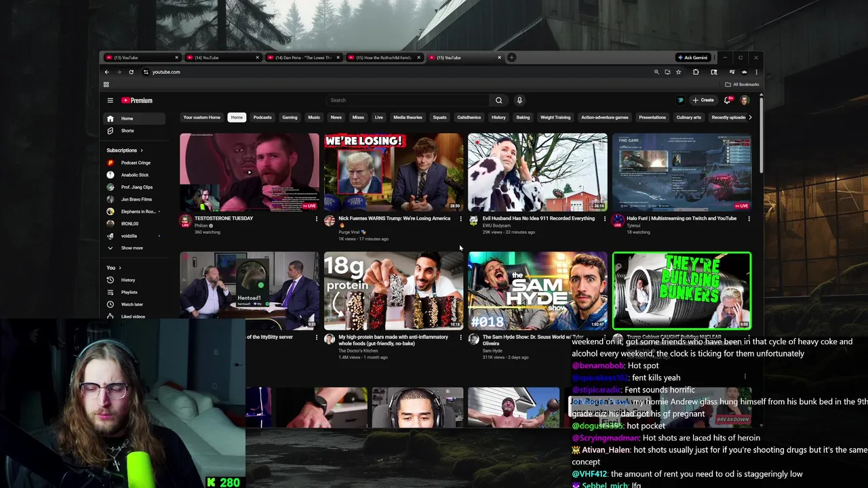Open the apps grid in bookmarks bar
The width and height of the screenshot is (868, 488).
pyautogui.click(x=106, y=85)
